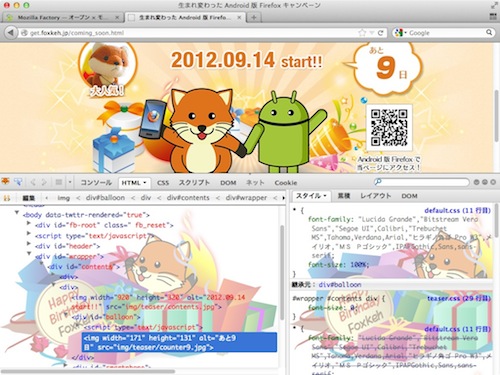Open the スタイル tab options dropdown

pyautogui.click(x=325, y=196)
